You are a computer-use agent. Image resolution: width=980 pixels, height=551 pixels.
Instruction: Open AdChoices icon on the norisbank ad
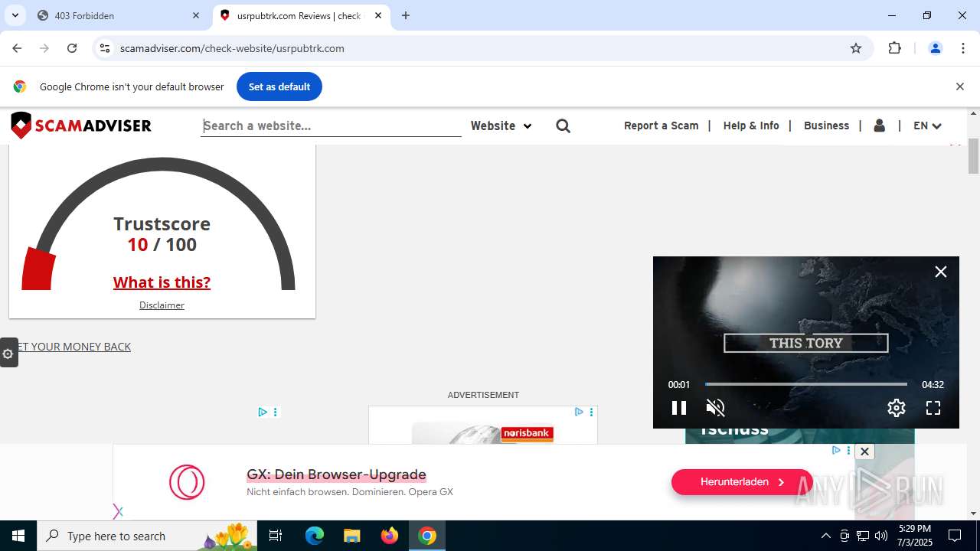pyautogui.click(x=580, y=412)
